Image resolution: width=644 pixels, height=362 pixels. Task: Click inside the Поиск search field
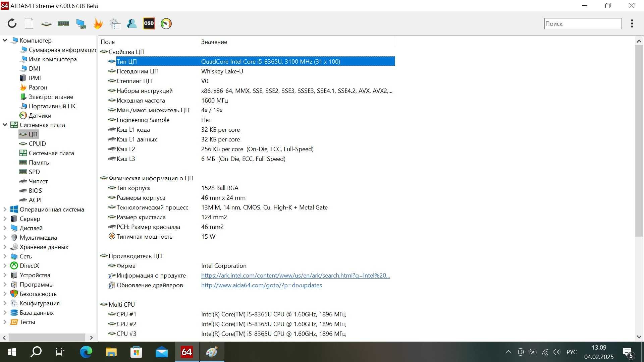583,23
